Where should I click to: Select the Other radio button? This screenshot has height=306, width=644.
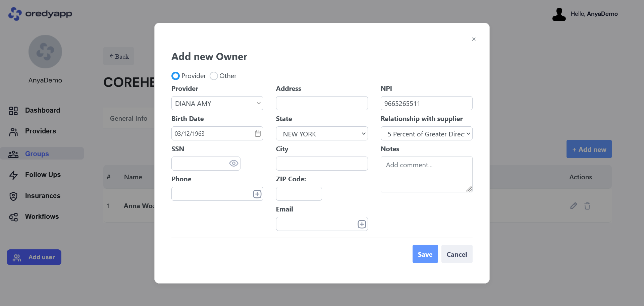214,76
